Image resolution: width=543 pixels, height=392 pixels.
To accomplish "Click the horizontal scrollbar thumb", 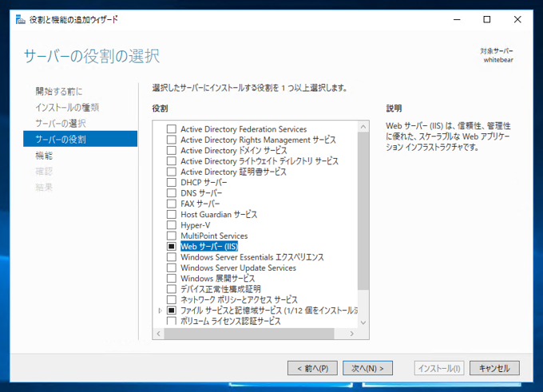I will coord(249,334).
